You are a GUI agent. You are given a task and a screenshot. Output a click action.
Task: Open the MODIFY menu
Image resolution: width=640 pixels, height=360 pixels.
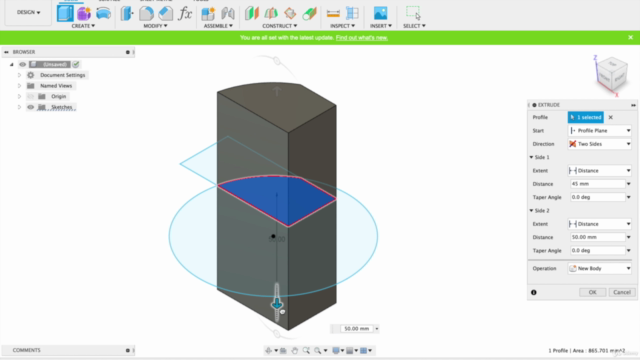(155, 26)
